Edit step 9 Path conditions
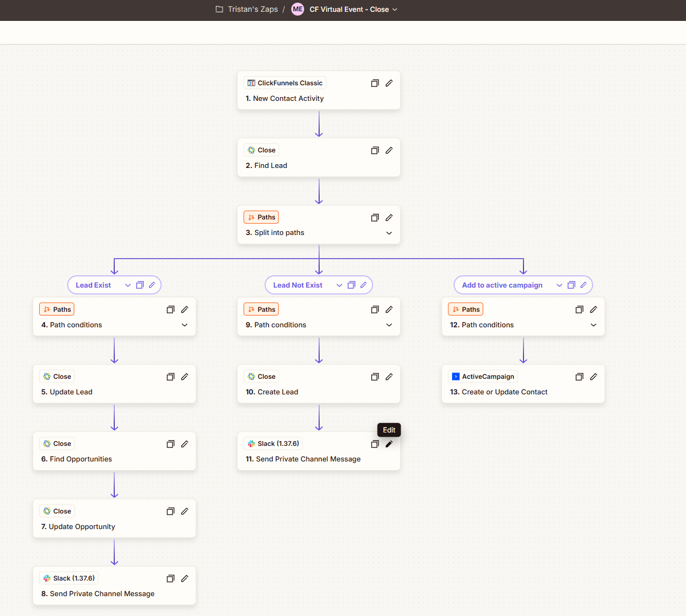 pyautogui.click(x=389, y=310)
